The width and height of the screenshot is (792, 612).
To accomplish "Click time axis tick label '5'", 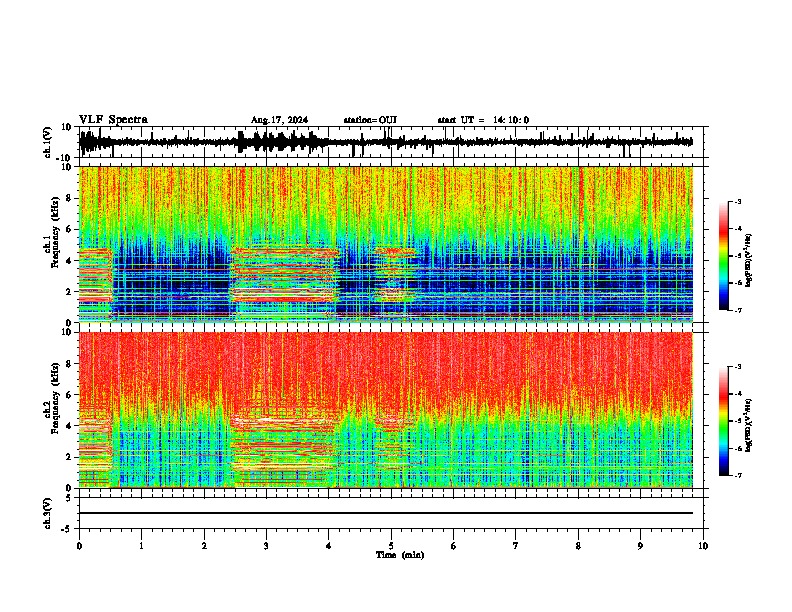I will [x=391, y=546].
